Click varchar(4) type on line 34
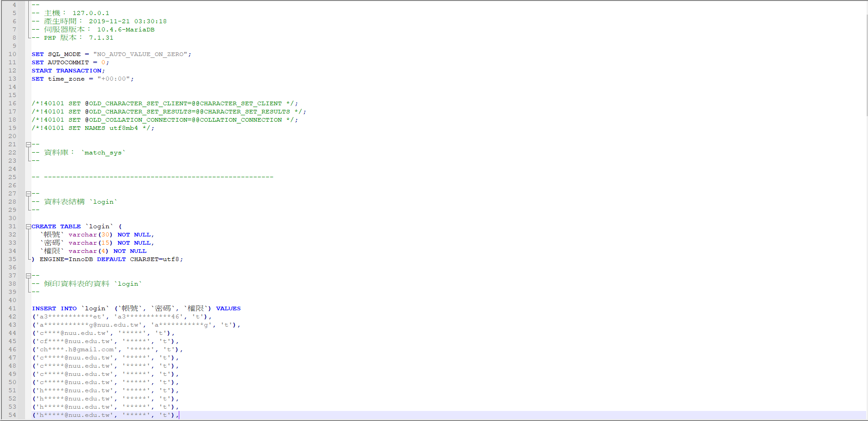 (89, 251)
